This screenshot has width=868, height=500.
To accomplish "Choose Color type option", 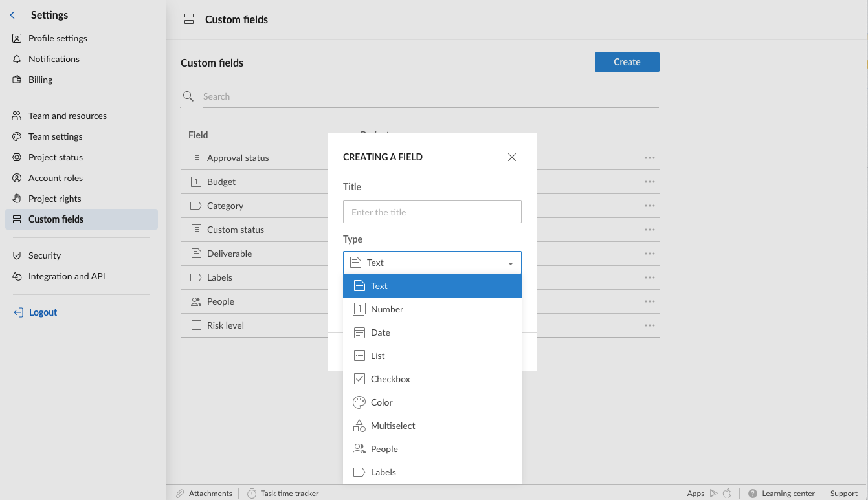I will 432,402.
